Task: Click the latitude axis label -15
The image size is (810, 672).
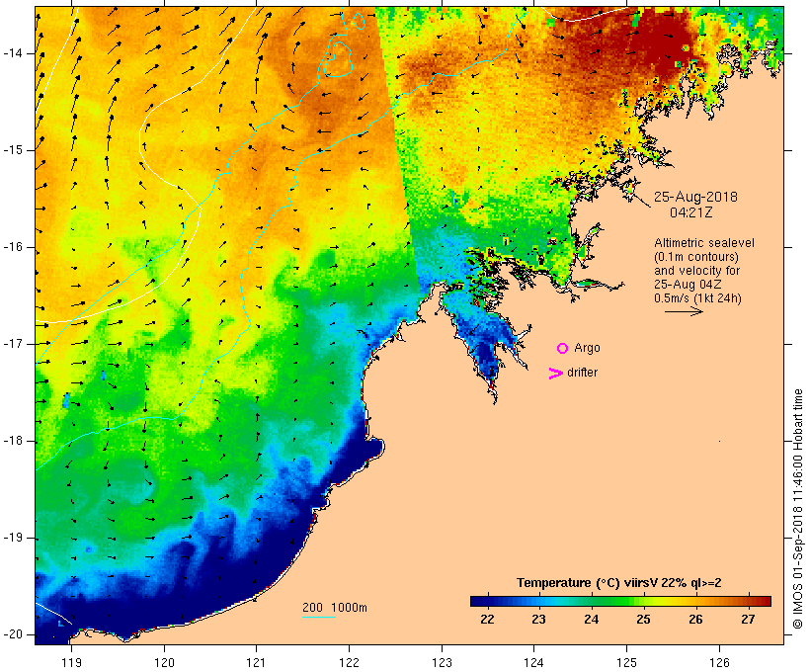Action: pos(12,150)
